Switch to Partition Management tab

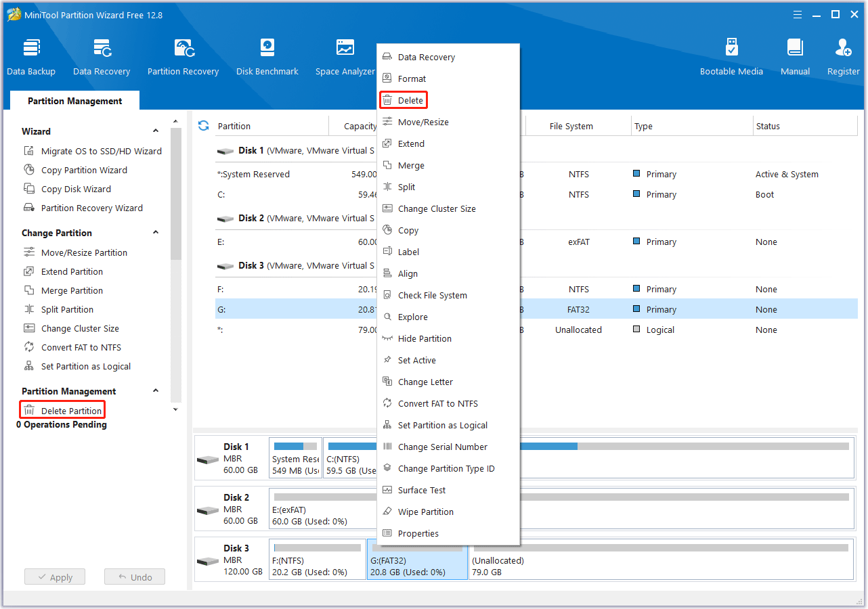click(75, 101)
